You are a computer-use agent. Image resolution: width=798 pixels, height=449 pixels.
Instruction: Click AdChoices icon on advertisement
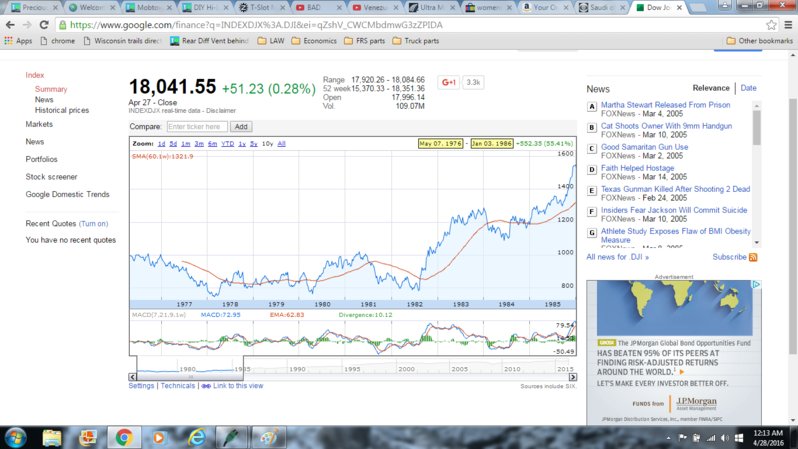pos(756,285)
